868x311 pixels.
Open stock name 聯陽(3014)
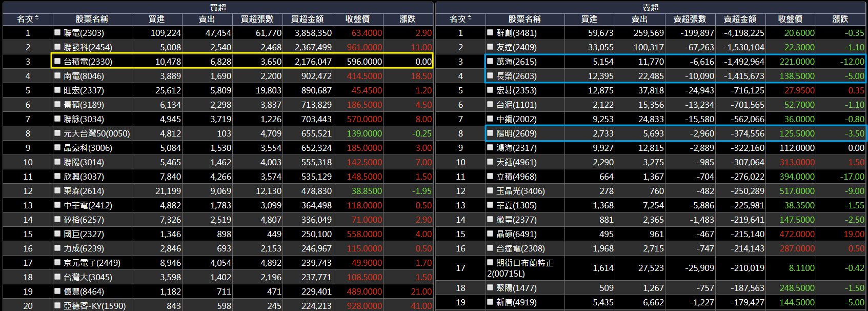pyautogui.click(x=84, y=162)
